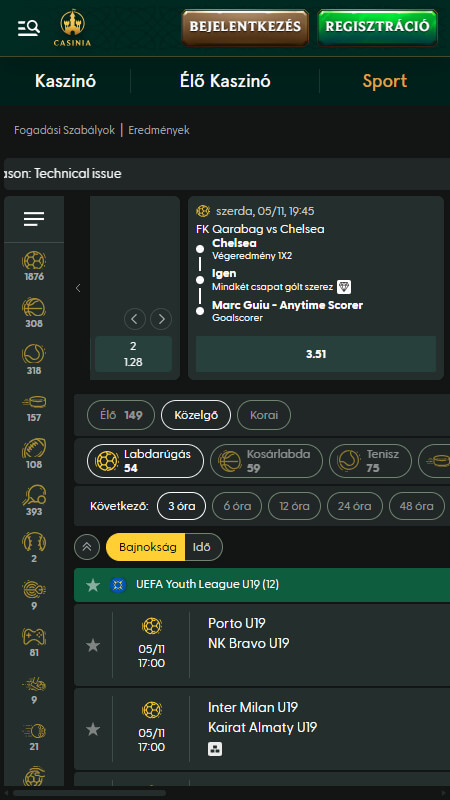Click the Casinia castle logo
This screenshot has width=450, height=800.
tap(72, 28)
